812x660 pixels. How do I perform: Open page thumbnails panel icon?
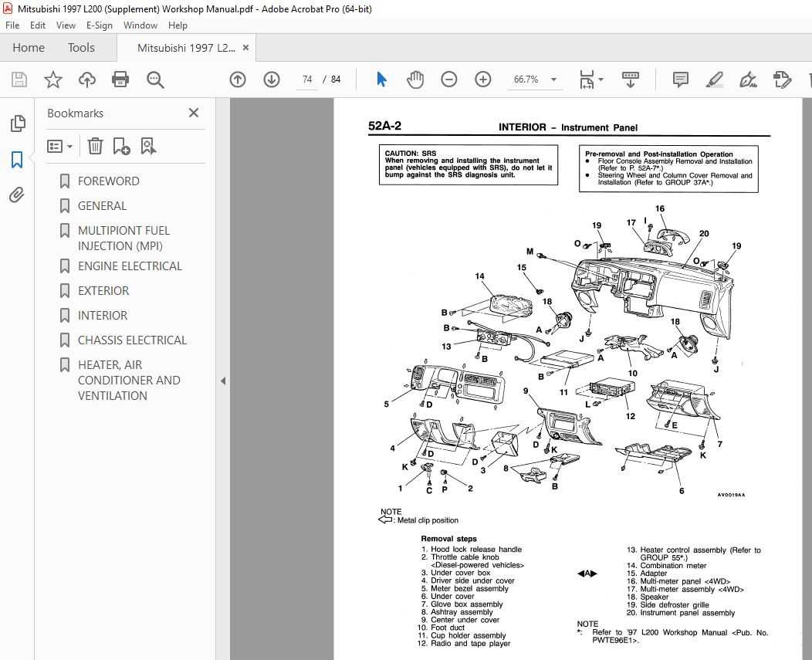point(18,124)
